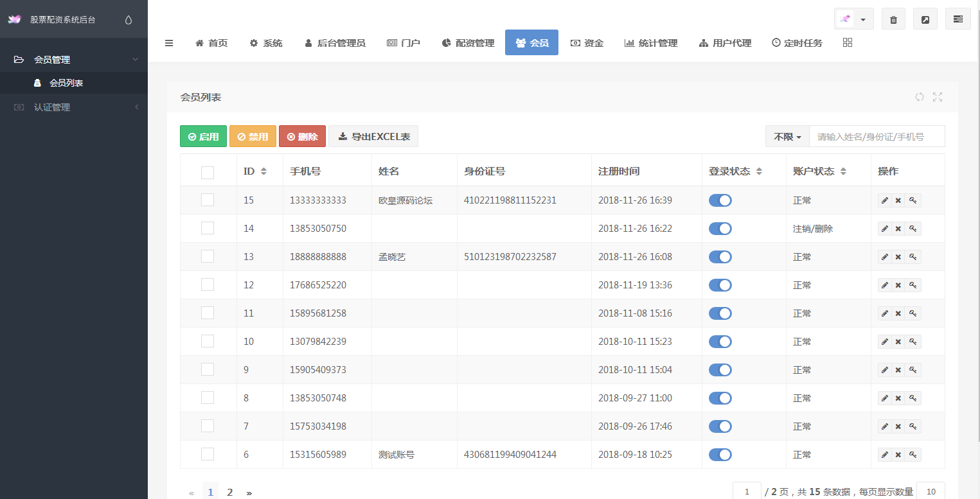Click the trash icon in the top header bar

893,19
